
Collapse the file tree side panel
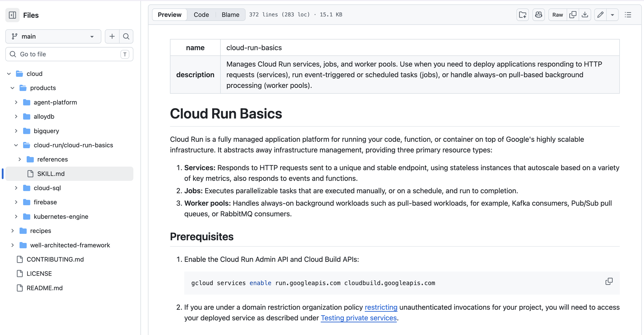pyautogui.click(x=13, y=15)
